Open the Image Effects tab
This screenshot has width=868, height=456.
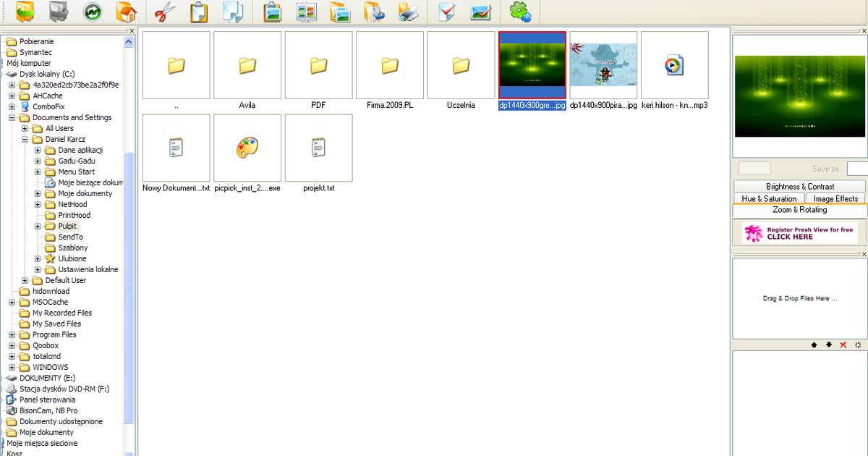(x=835, y=198)
